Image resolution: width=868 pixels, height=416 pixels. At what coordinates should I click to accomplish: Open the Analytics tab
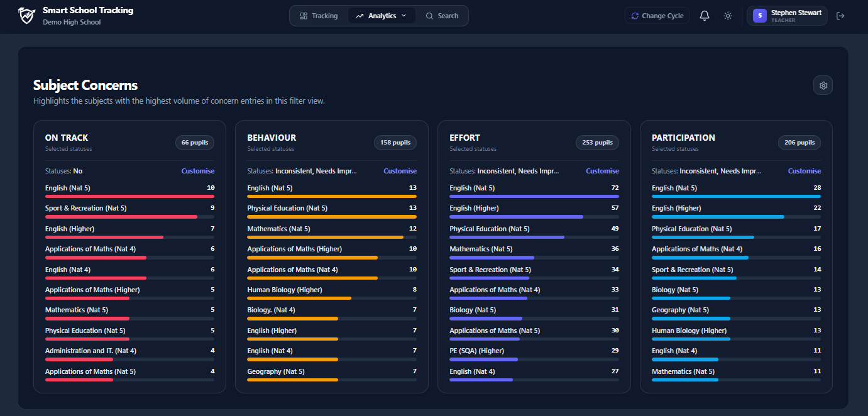click(382, 16)
